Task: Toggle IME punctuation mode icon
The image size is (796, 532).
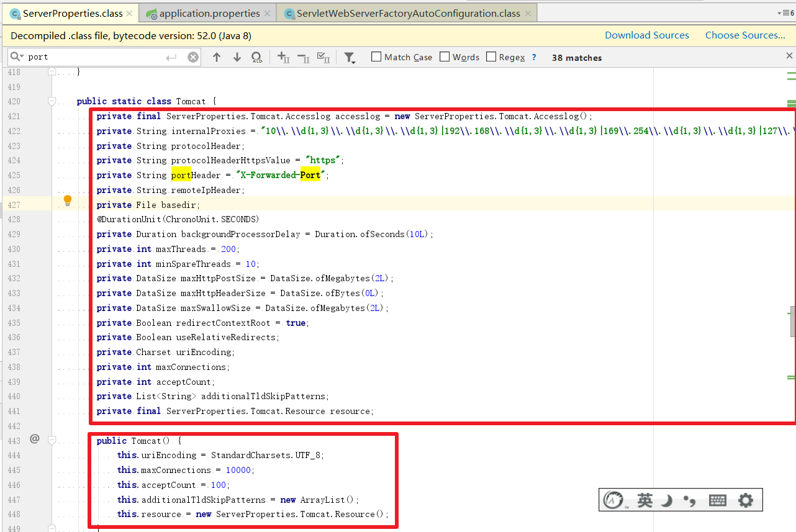Action: [x=689, y=500]
